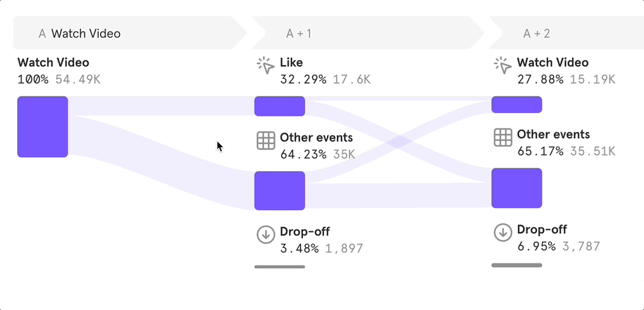
Task: Click the Like 32.29% label
Action: [303, 80]
